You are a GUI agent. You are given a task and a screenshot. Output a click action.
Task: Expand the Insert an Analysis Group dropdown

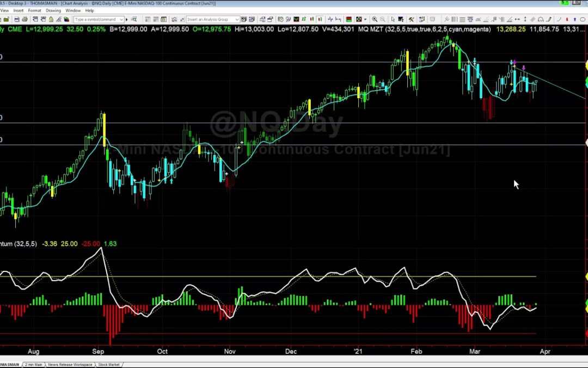click(x=237, y=20)
